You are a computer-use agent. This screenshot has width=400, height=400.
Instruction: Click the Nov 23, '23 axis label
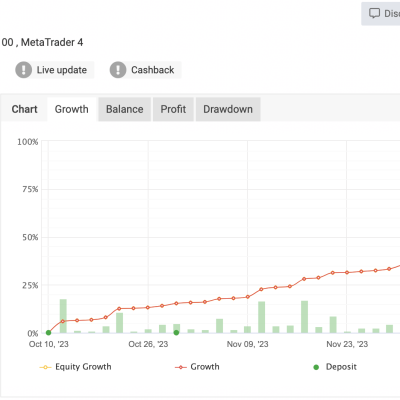click(347, 344)
